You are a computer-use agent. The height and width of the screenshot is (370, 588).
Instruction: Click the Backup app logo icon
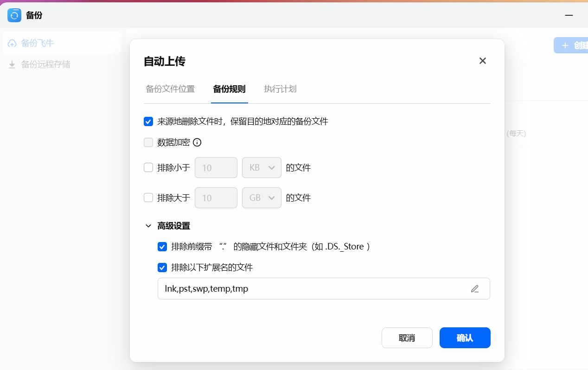coord(14,15)
